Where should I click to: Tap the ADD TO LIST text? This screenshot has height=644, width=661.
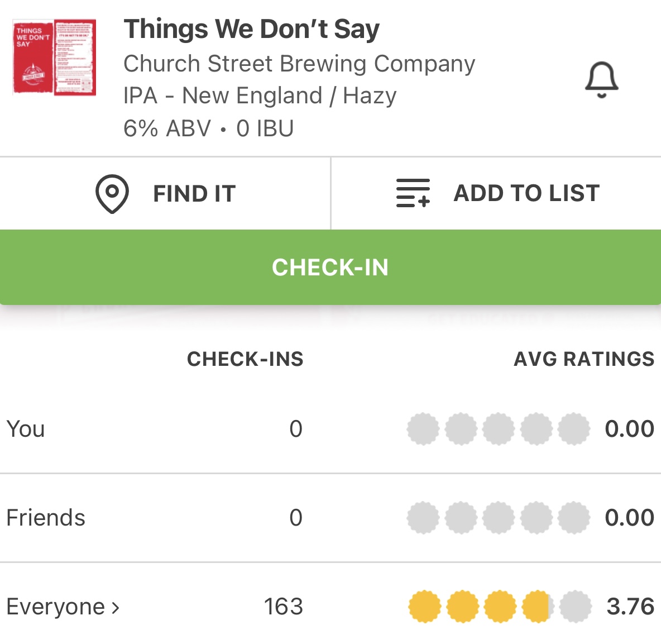[x=526, y=193]
